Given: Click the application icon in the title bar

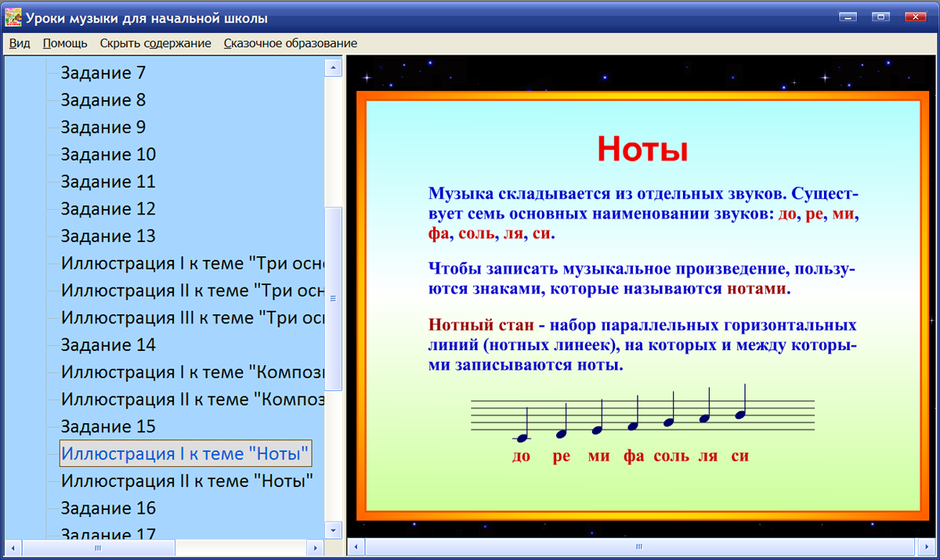Looking at the screenshot, I should pos(13,15).
